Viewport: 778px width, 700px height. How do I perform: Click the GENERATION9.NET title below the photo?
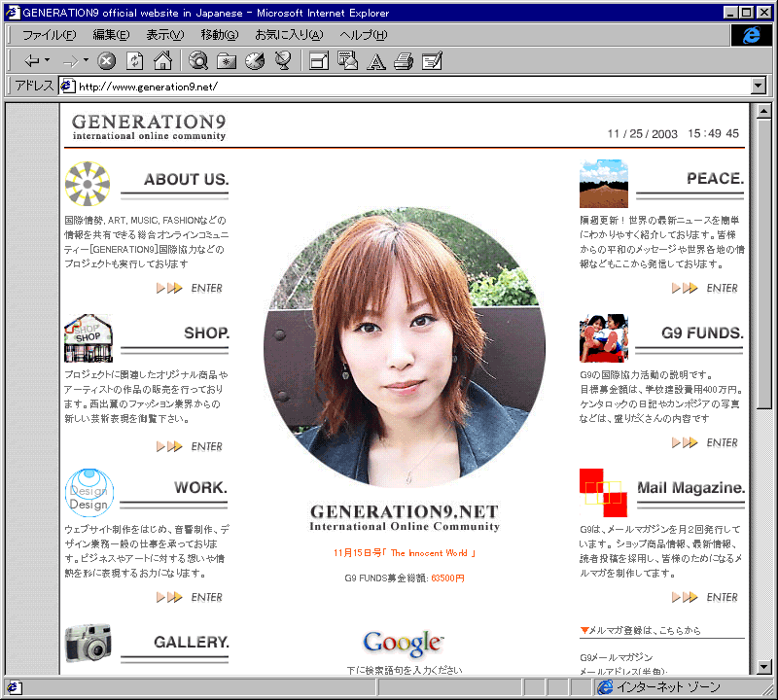(405, 512)
